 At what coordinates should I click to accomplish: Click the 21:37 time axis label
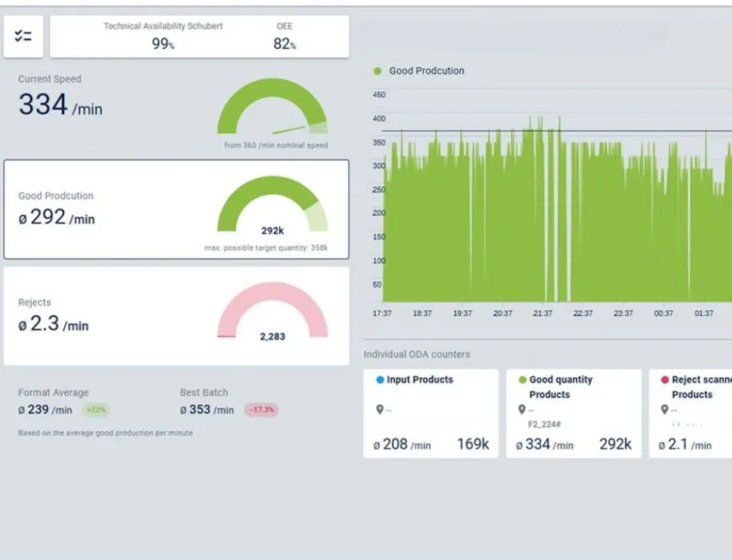click(x=542, y=313)
